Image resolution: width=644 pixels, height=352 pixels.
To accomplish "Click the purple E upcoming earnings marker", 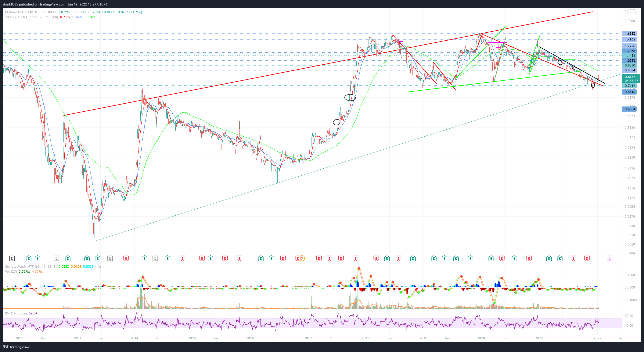I will (x=610, y=258).
